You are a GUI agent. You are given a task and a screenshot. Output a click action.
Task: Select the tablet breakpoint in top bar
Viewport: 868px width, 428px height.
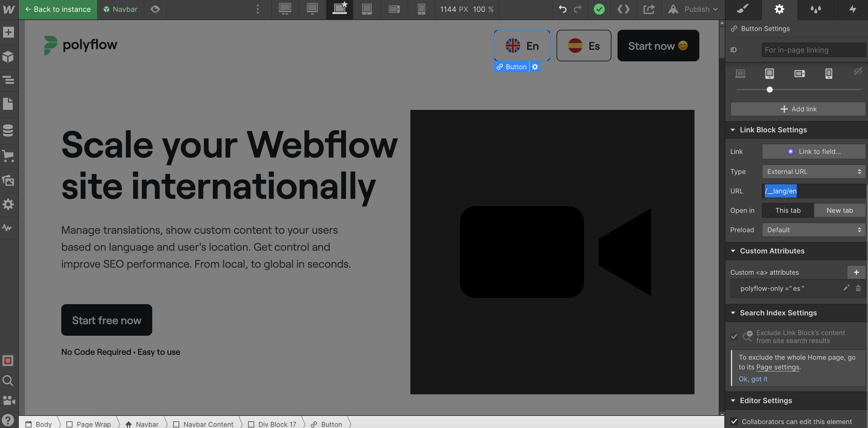point(367,9)
